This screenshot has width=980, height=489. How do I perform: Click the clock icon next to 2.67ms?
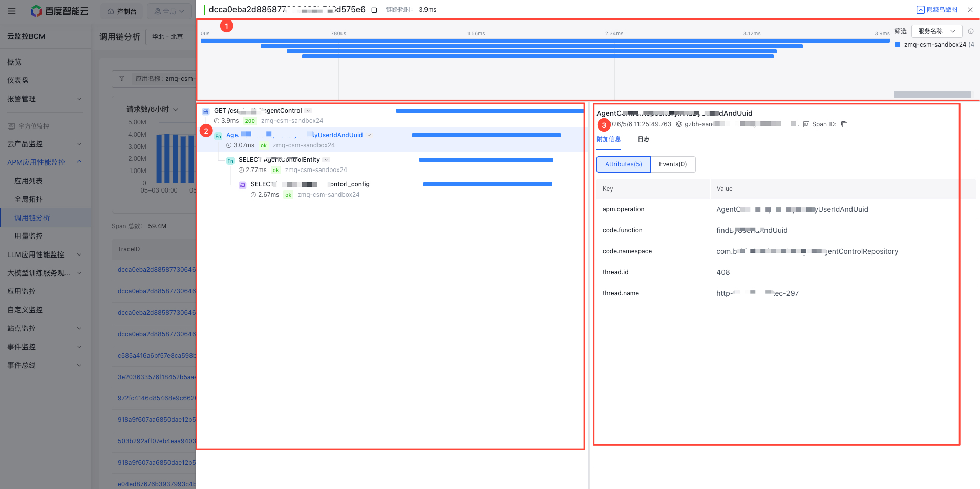[253, 195]
